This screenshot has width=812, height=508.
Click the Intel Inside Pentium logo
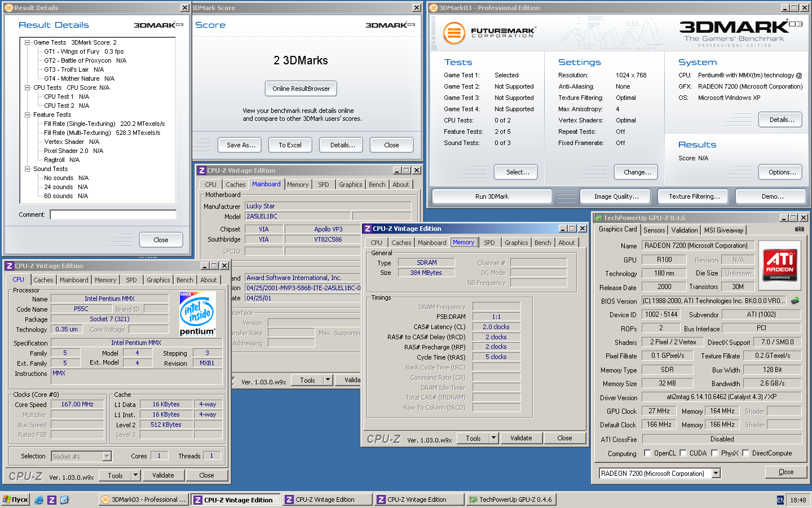pos(197,315)
